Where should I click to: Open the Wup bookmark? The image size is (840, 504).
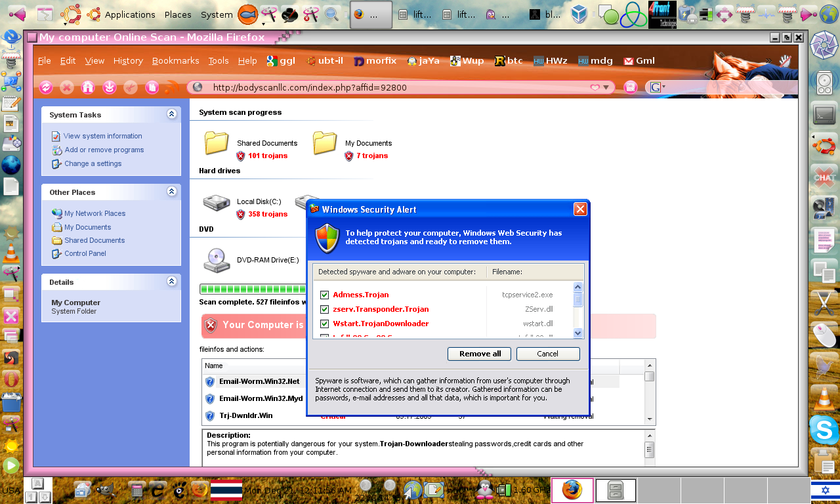467,61
